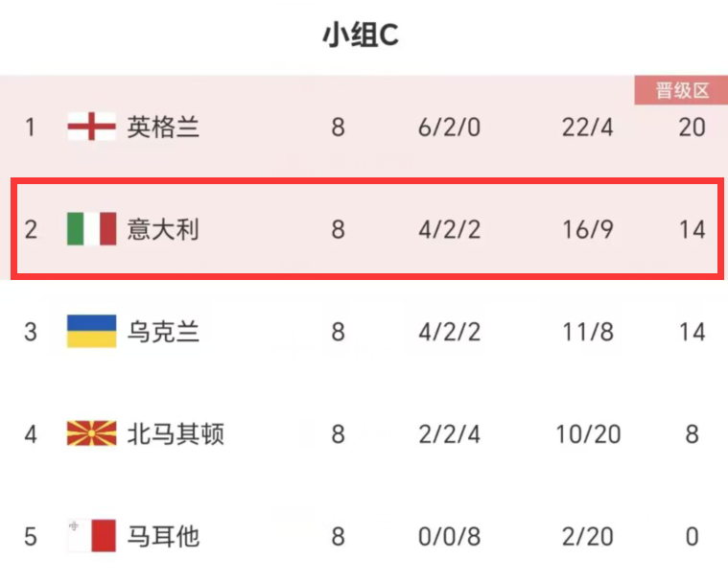Click the Italy flag icon
This screenshot has height=583, width=728.
pos(91,229)
